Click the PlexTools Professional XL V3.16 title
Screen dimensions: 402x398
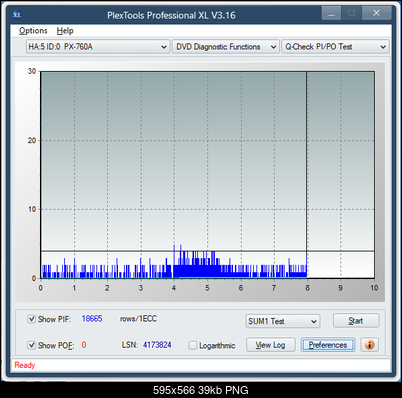(x=171, y=15)
